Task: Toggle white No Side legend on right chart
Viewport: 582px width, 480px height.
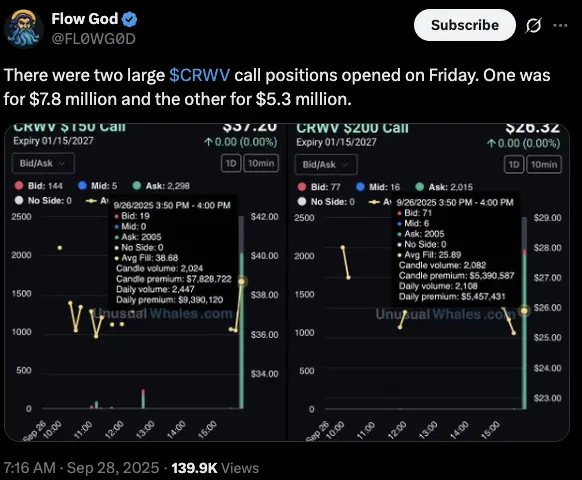Action: pos(326,202)
